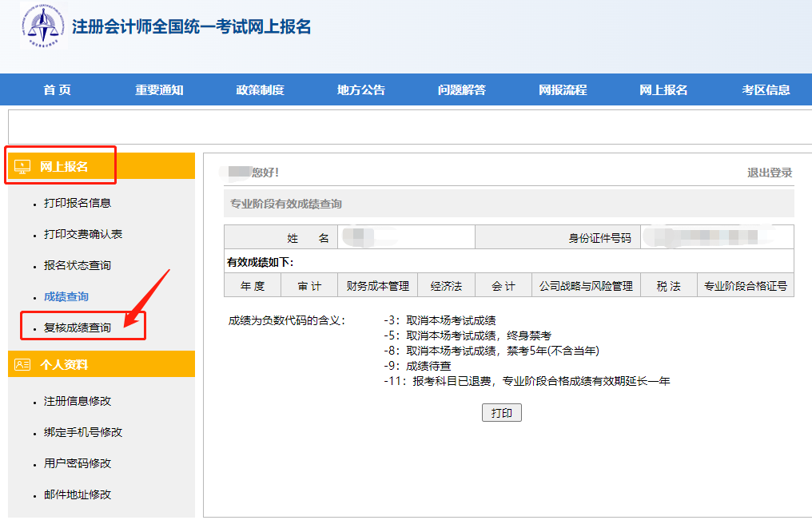Select 用户密码修改 sidebar link

point(78,463)
